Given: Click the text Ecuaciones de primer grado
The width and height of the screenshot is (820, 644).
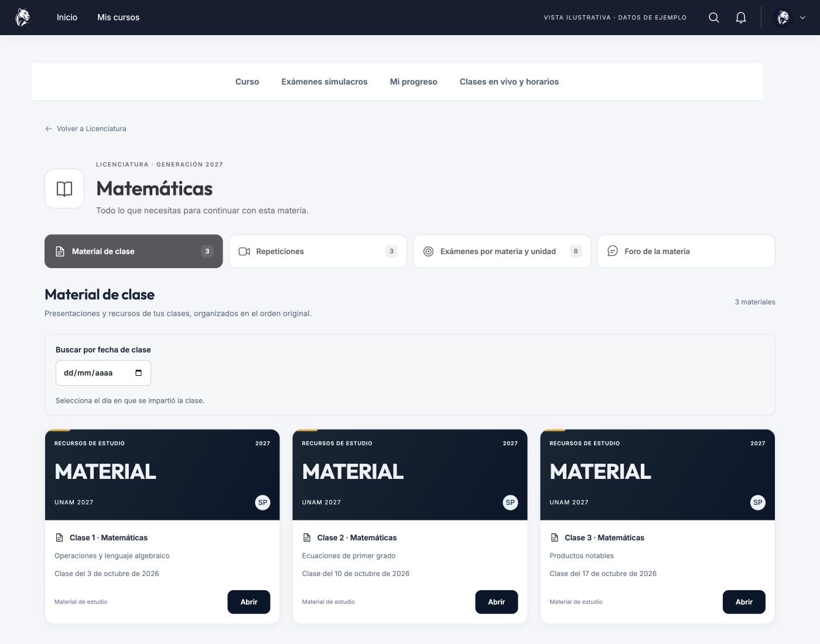Looking at the screenshot, I should pyautogui.click(x=348, y=556).
